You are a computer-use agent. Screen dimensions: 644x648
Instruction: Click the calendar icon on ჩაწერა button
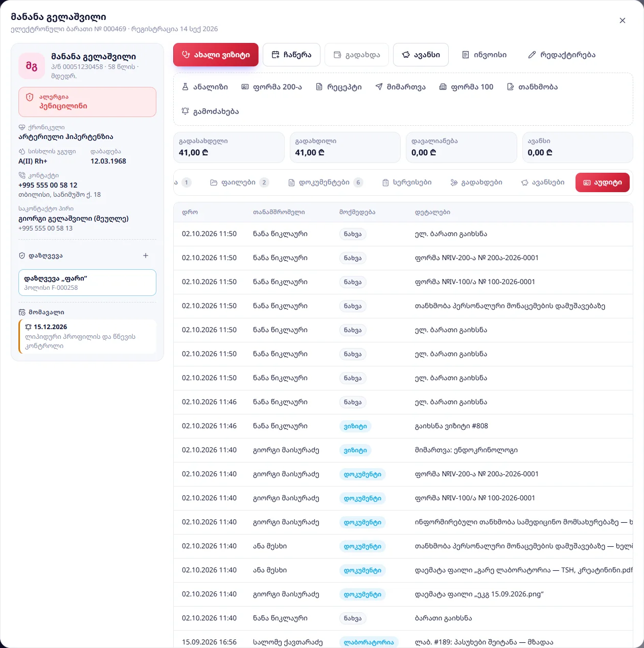point(275,55)
